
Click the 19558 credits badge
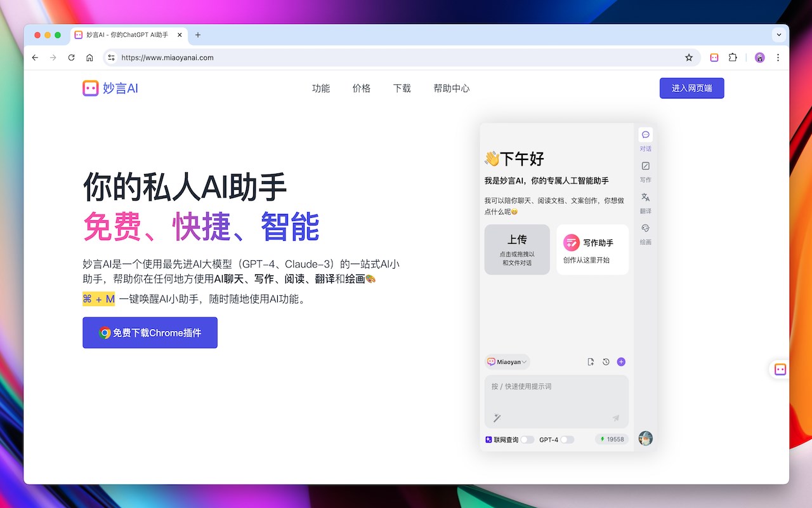(612, 439)
